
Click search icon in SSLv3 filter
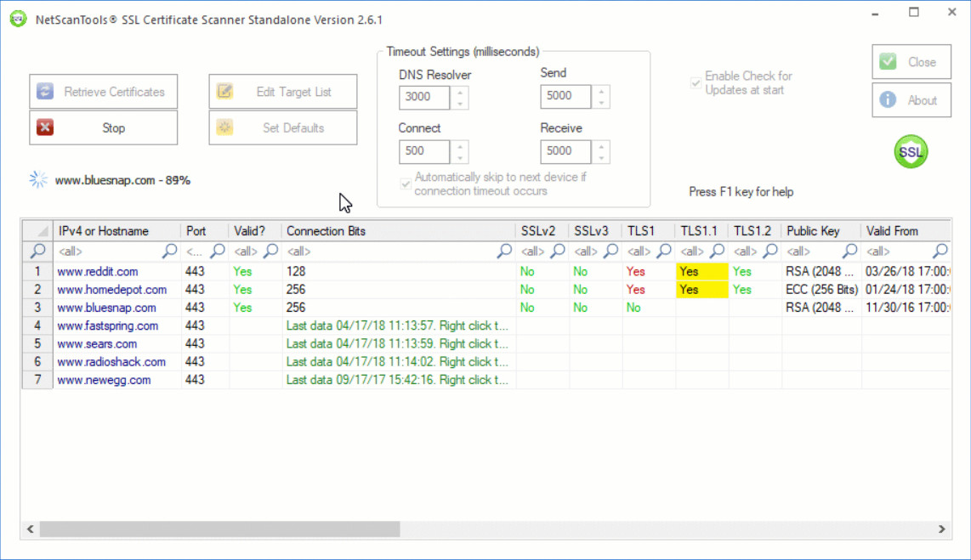tap(611, 252)
